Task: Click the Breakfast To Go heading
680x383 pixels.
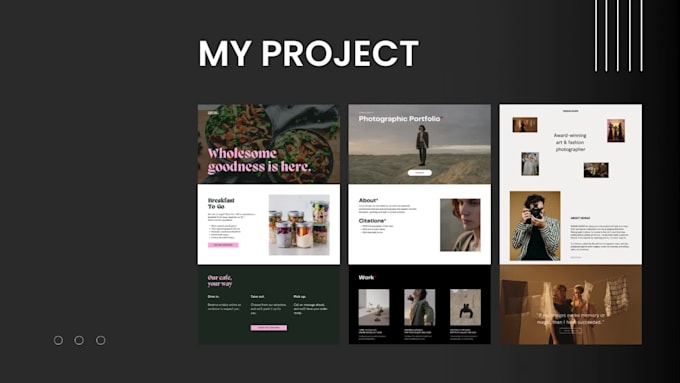Action: (x=221, y=203)
